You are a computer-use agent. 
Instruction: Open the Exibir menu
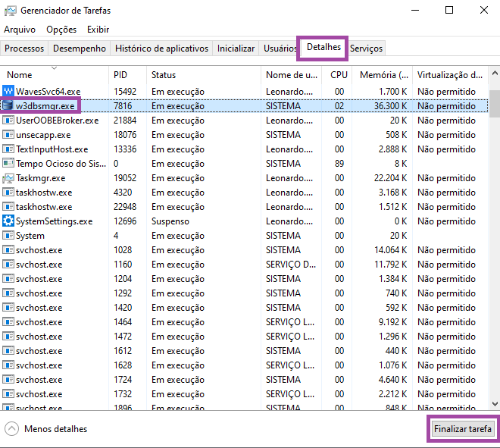(x=98, y=30)
